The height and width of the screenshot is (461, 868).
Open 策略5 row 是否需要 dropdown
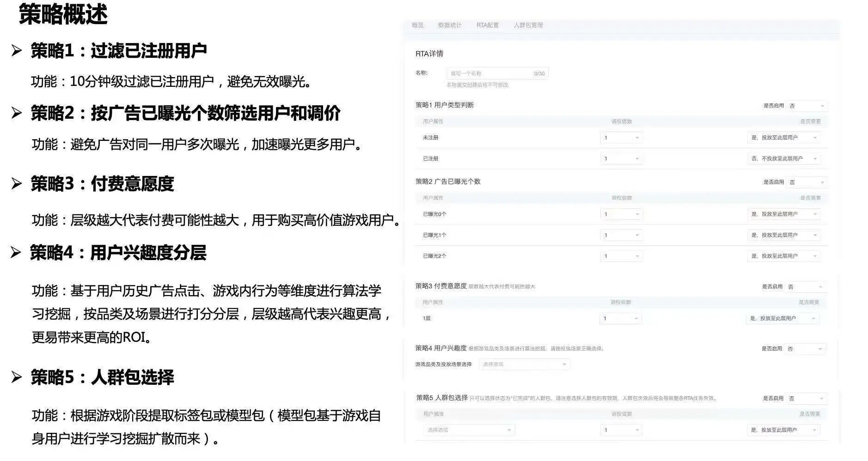point(783,430)
